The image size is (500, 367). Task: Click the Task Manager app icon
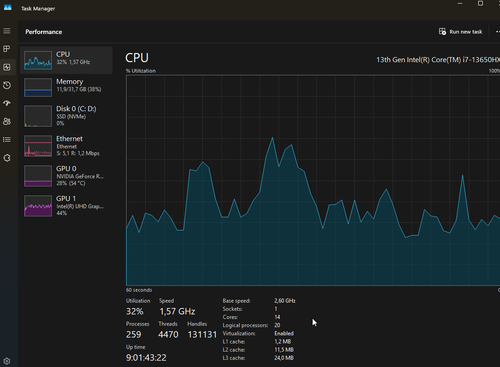click(x=8, y=8)
